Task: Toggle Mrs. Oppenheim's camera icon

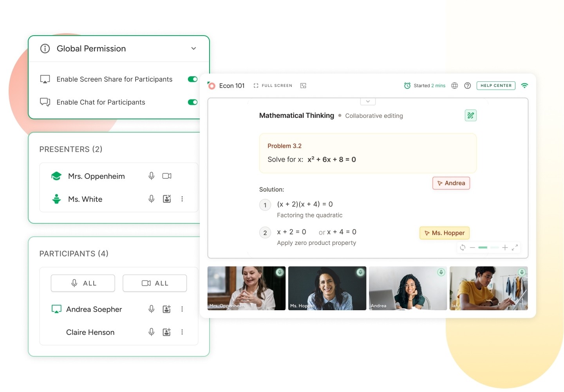Action: coord(167,176)
